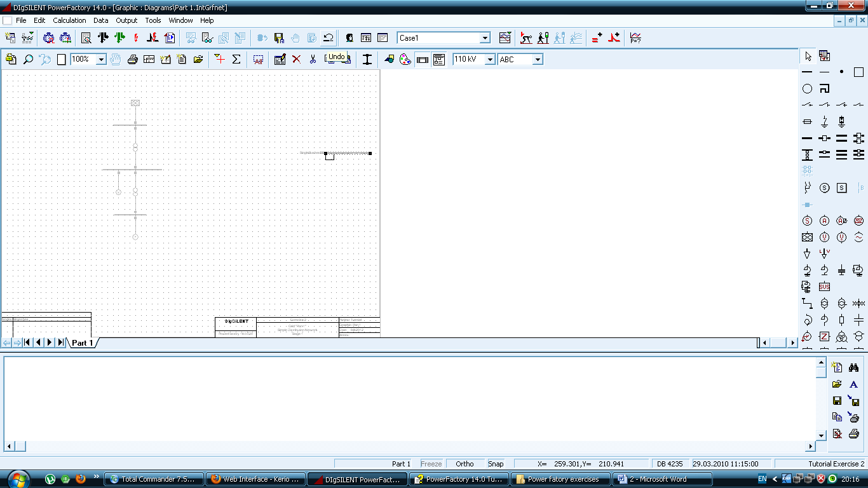Click the Sigma summation icon

tap(236, 59)
